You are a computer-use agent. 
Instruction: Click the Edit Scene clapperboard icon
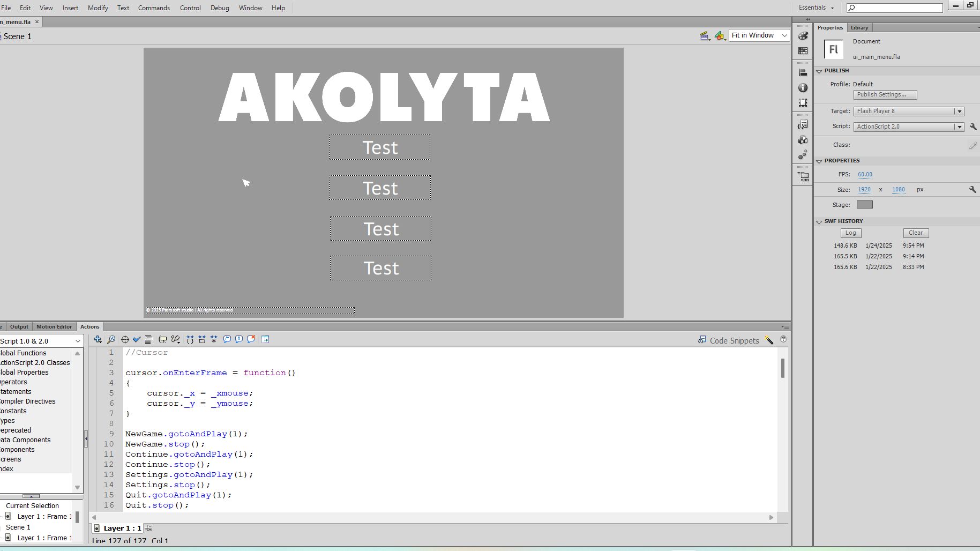[705, 36]
